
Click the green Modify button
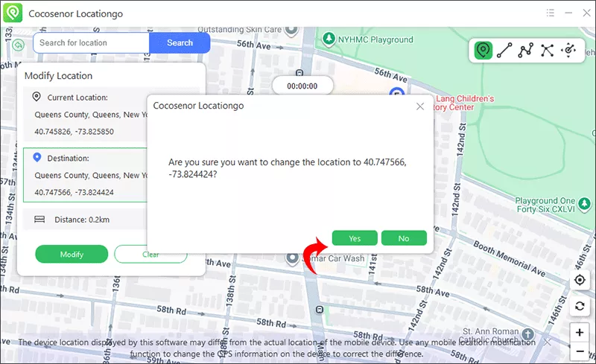(72, 254)
